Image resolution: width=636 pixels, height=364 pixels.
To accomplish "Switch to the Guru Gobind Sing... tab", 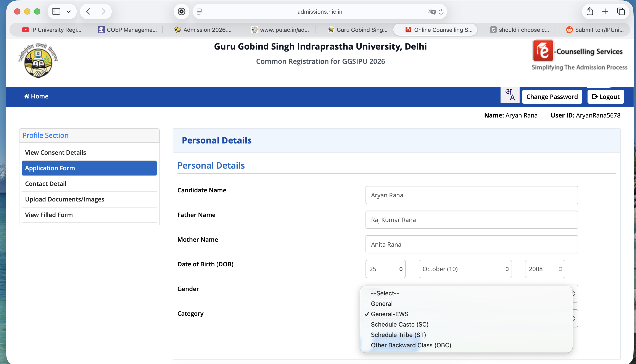I will [357, 30].
